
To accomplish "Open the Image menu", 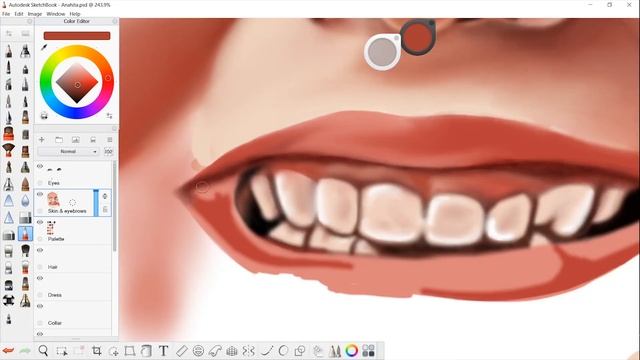I will (35, 14).
